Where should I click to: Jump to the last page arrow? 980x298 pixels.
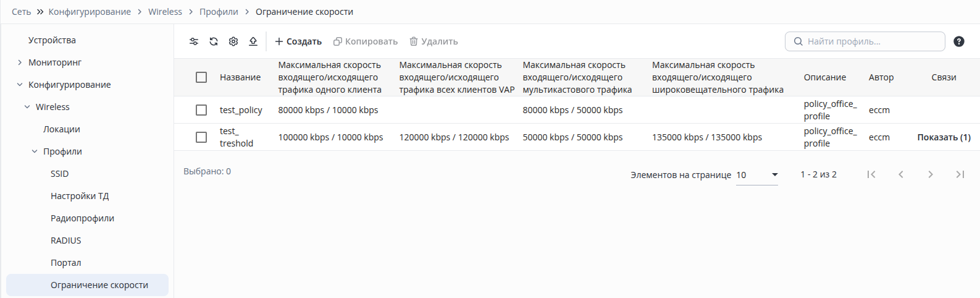click(x=960, y=174)
